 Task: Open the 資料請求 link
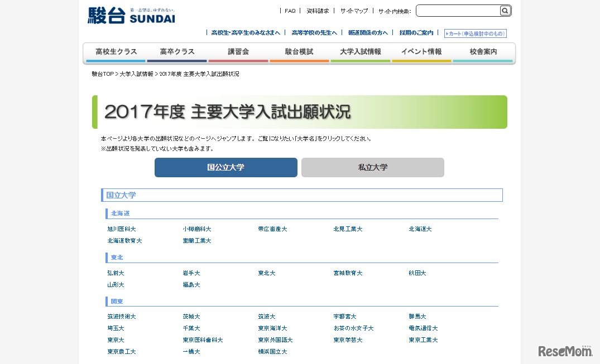click(317, 10)
